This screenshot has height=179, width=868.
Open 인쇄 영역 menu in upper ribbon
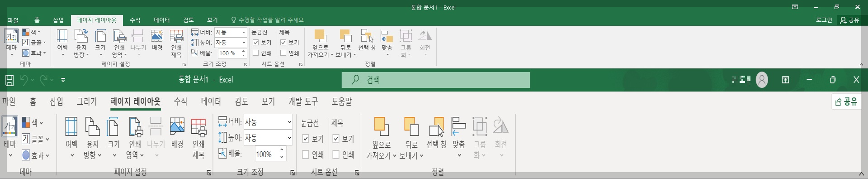coord(119,43)
